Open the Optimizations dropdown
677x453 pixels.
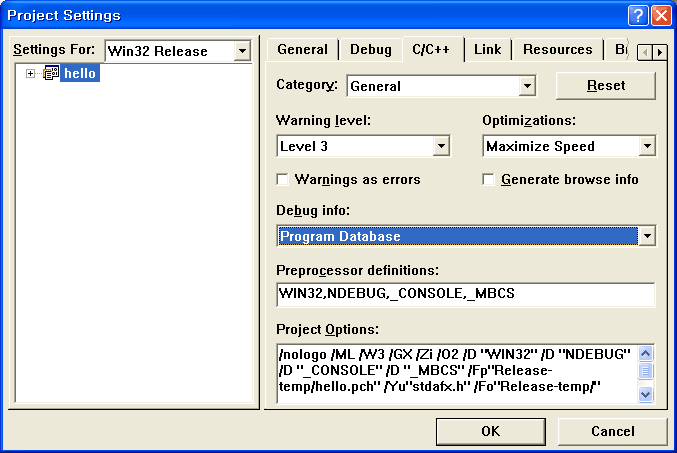click(x=646, y=146)
